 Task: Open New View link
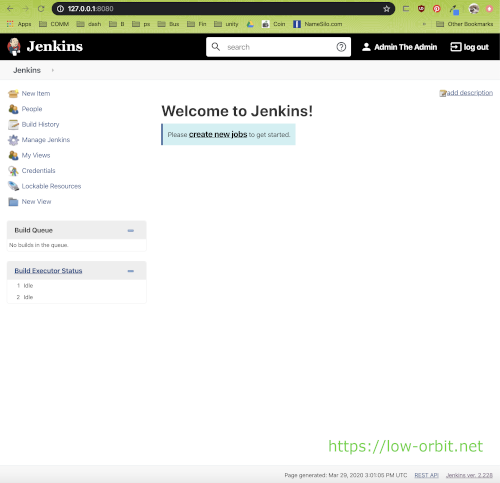tap(36, 202)
